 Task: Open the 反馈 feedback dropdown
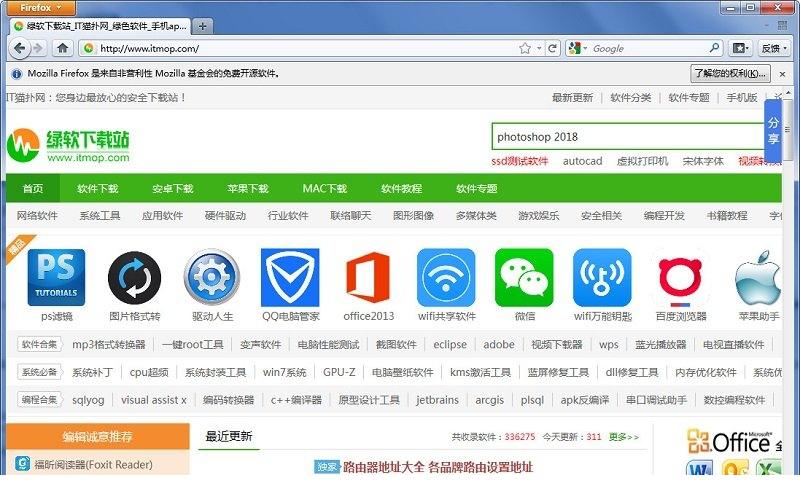pyautogui.click(x=773, y=48)
